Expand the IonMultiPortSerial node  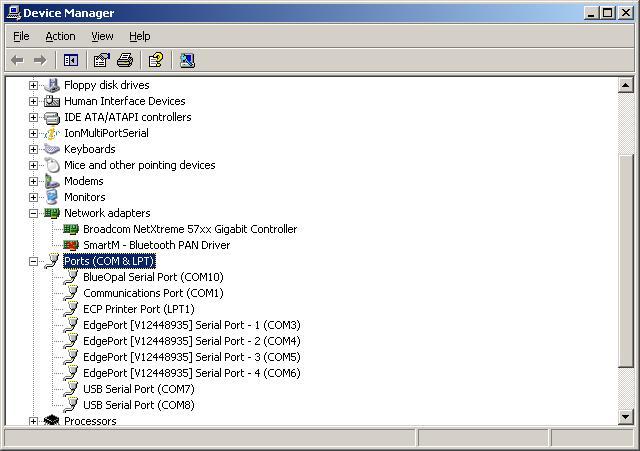point(33,133)
